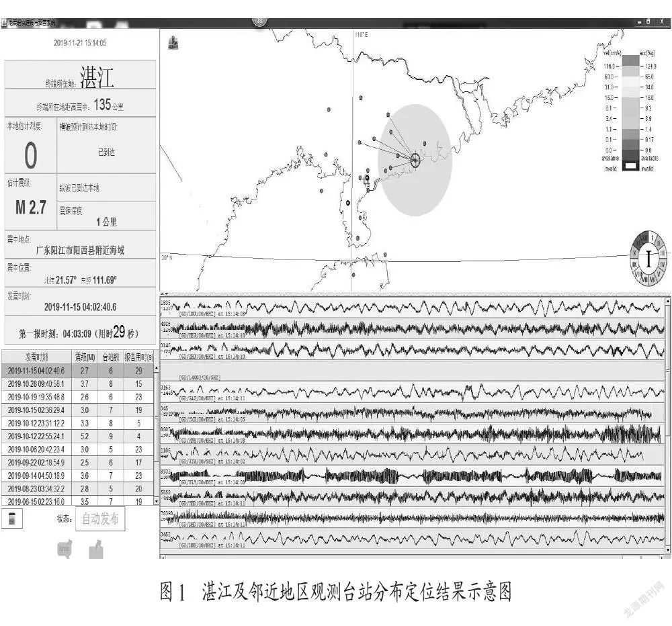Viewport: 672px width, 626px height.
Task: Click the share/export arrow icon
Action: pos(96,549)
